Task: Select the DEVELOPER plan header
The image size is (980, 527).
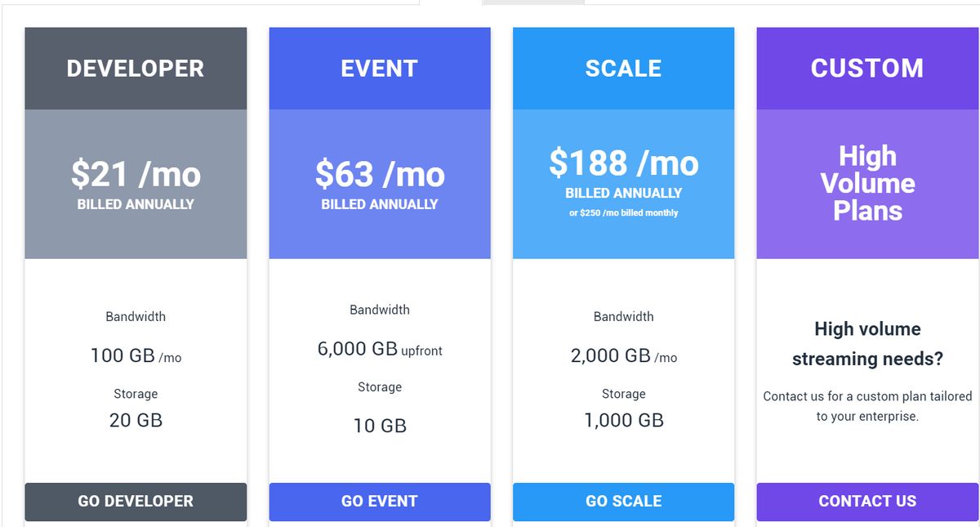Action: pos(136,69)
